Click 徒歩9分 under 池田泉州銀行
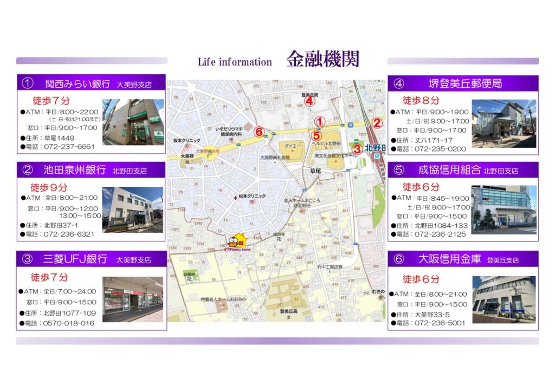 [x=49, y=187]
